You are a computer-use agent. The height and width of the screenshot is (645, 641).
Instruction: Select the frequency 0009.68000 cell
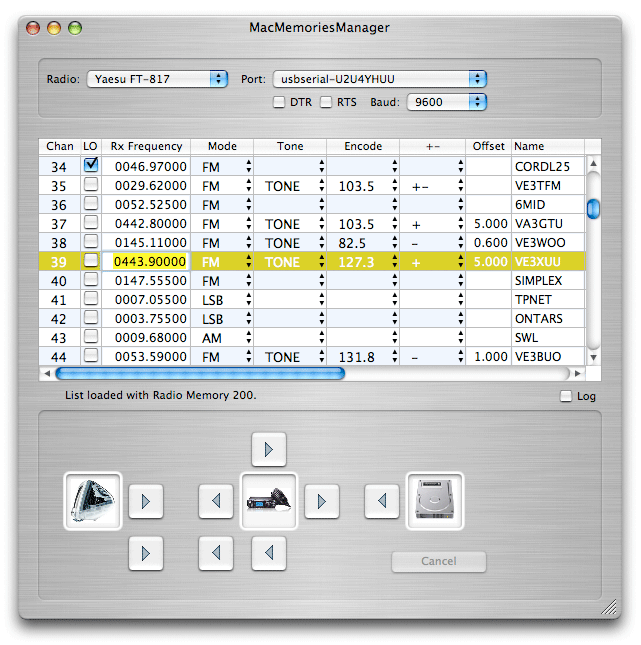[146, 337]
